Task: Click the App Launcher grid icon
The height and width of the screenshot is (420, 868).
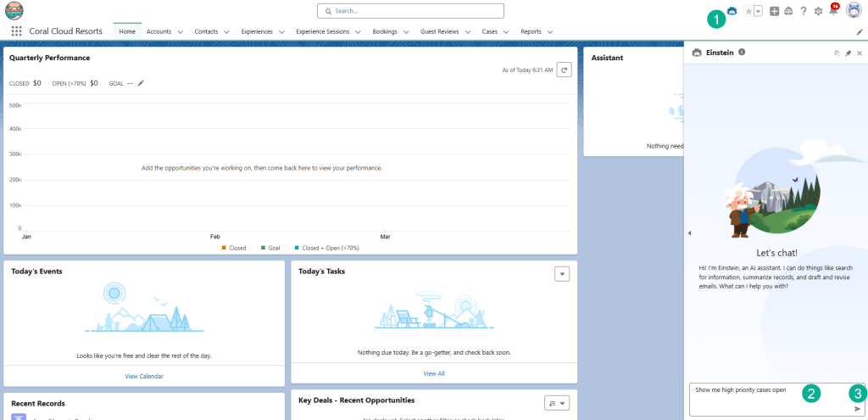Action: [17, 31]
